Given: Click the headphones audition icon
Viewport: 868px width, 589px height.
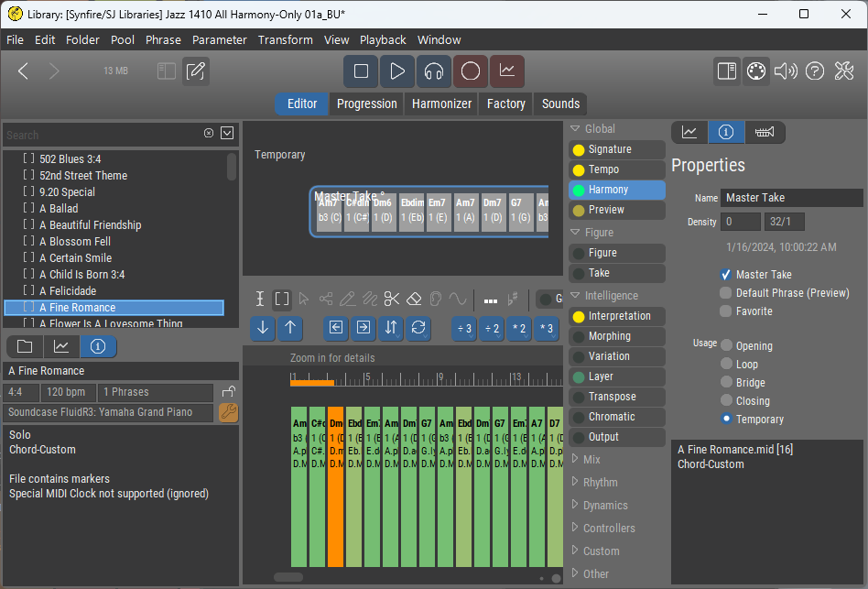Looking at the screenshot, I should pos(434,71).
